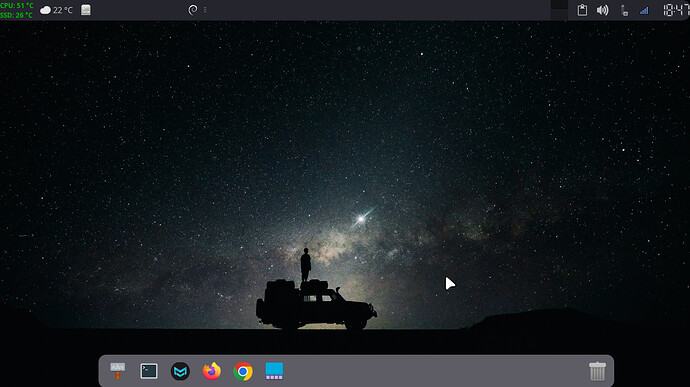The width and height of the screenshot is (690, 387).
Task: Click the digital clock showing 18:47
Action: [676, 10]
